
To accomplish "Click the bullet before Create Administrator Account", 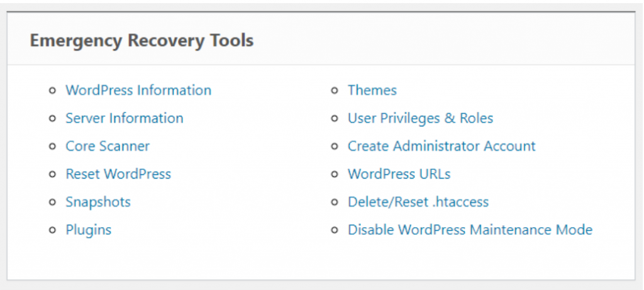I will (x=335, y=147).
